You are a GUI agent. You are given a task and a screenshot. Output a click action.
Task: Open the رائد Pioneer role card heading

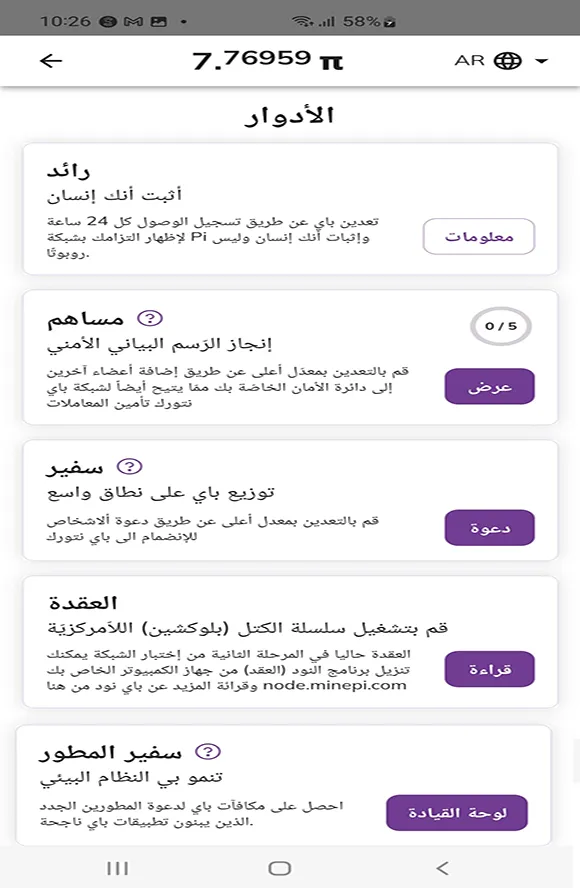click(69, 170)
